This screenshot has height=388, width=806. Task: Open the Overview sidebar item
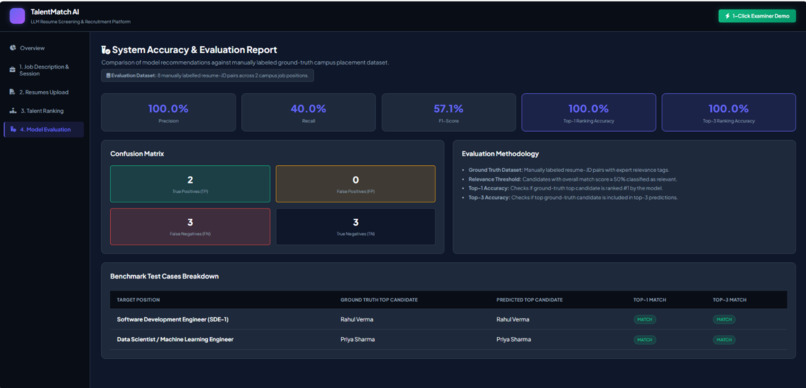click(44, 48)
